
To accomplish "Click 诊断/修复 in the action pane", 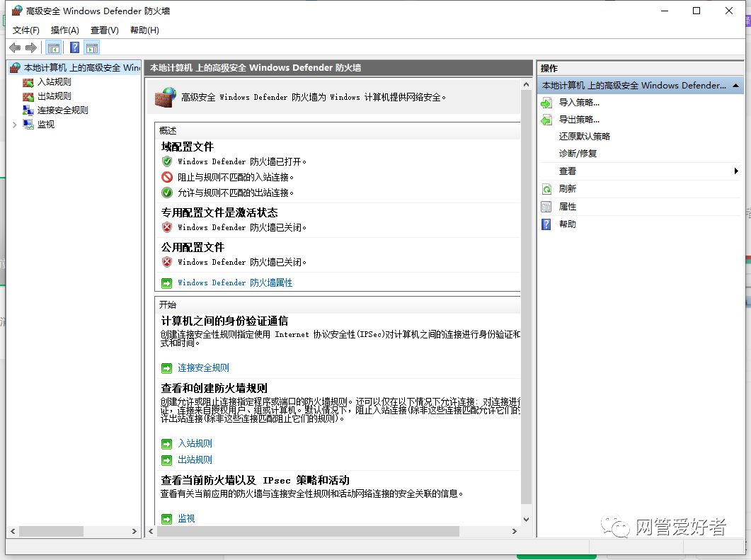I will coord(578,154).
